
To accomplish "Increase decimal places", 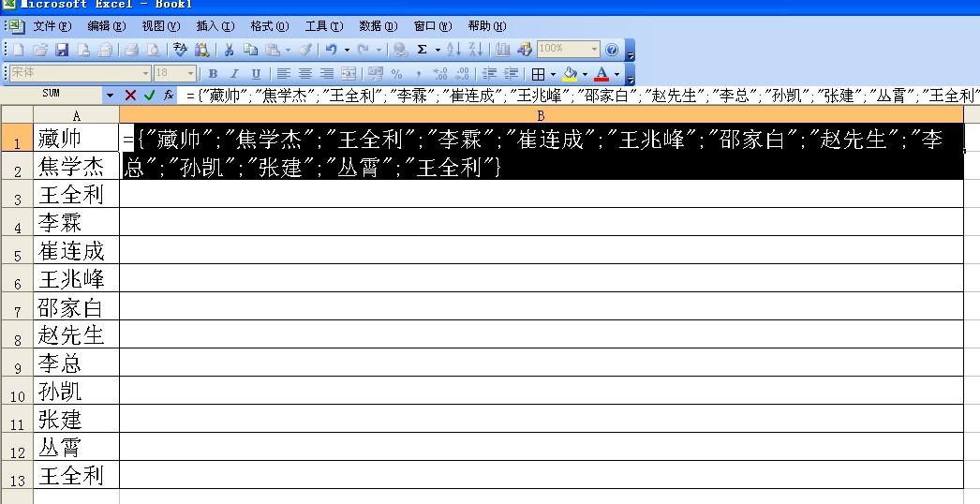I will 440,74.
